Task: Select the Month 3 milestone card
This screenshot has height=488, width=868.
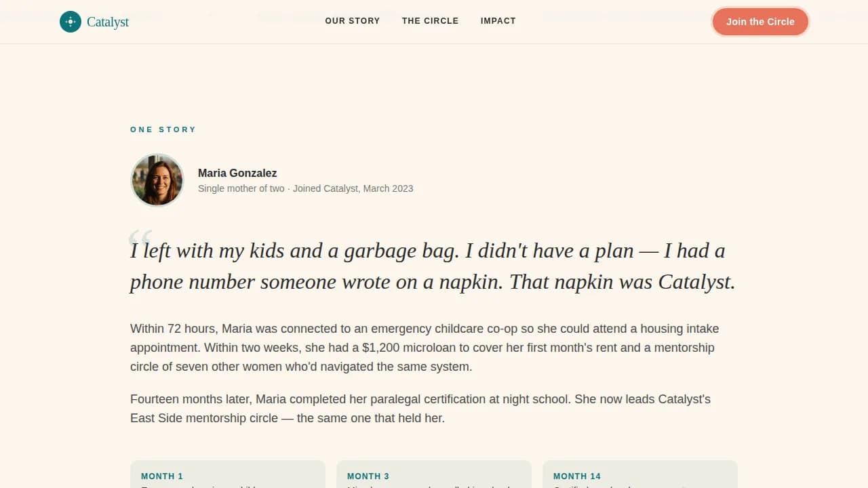Action: pos(434,474)
